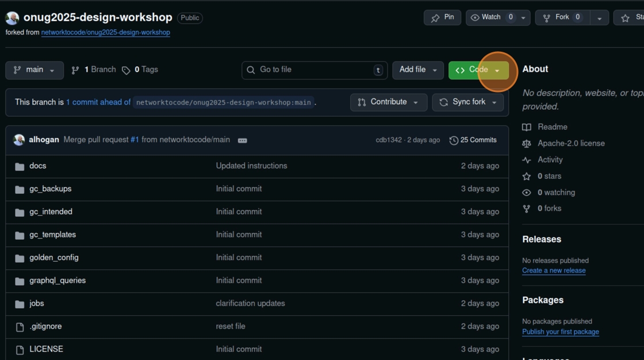Open 25 Commits history link

click(473, 140)
